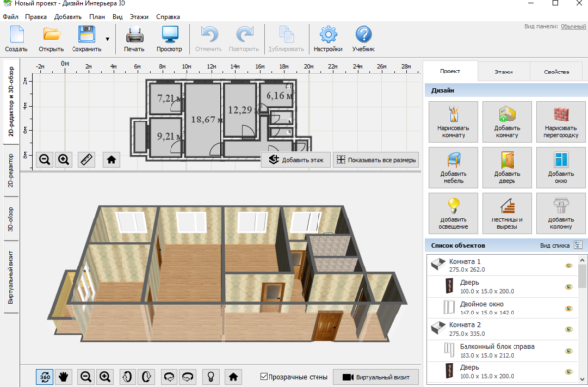Click Добавить комнату button
This screenshot has height=387, width=588.
[x=507, y=121]
